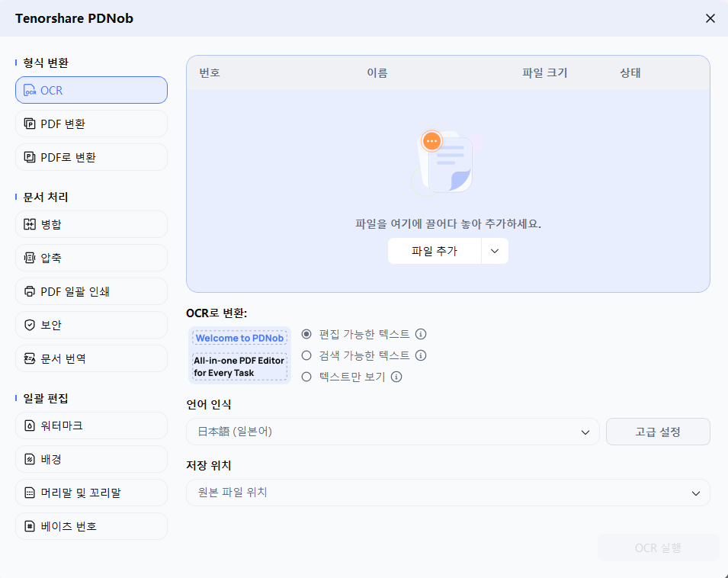
Task: Select the 텍스트만 보기 radio button
Action: [x=306, y=377]
